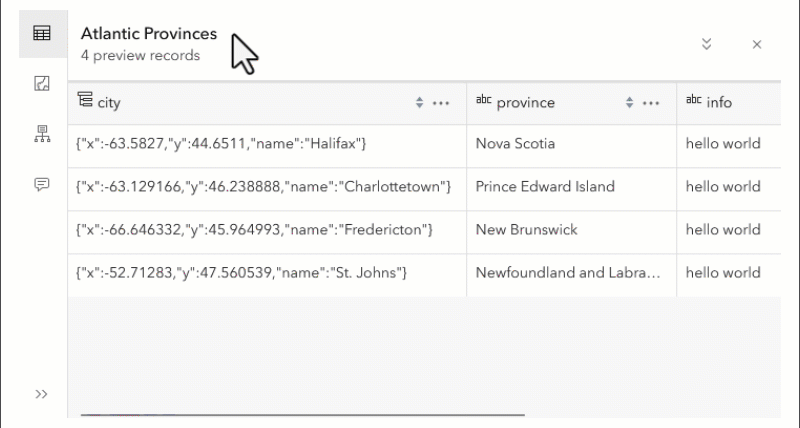Select the Halifax city cell
Image resolution: width=800 pixels, height=428 pixels.
pyautogui.click(x=222, y=144)
